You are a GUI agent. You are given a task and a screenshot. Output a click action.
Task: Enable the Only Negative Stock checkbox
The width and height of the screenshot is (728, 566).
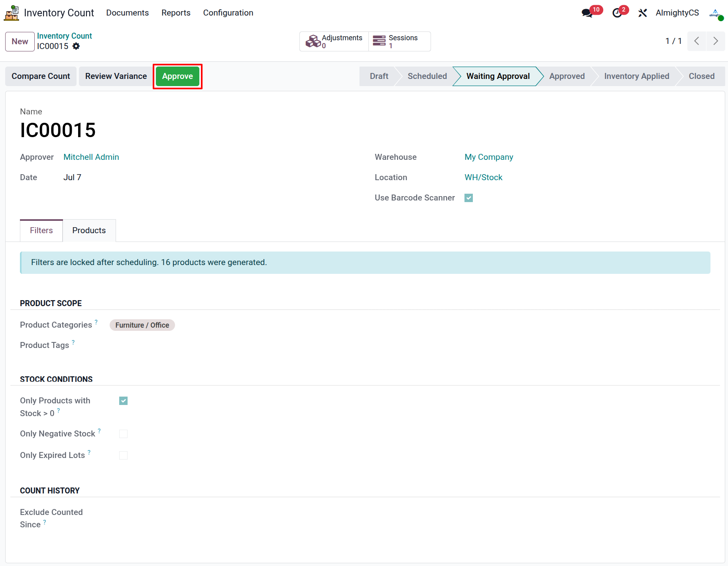[124, 434]
